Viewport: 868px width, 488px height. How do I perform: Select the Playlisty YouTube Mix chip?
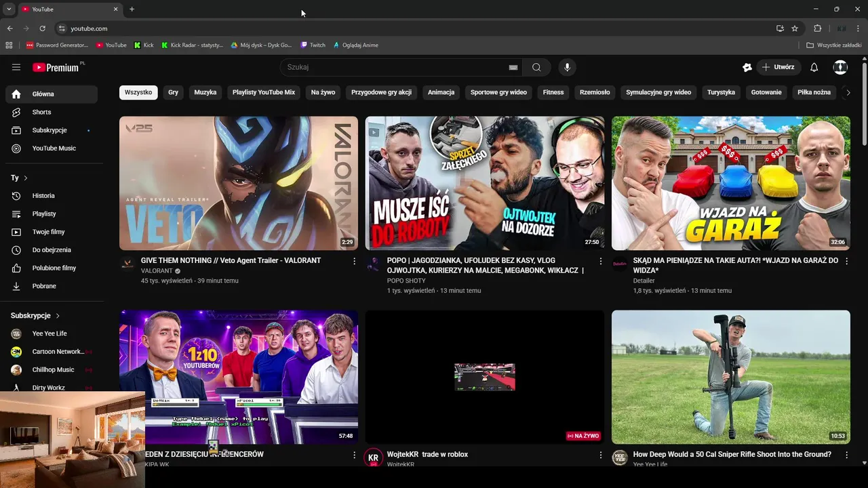(264, 92)
